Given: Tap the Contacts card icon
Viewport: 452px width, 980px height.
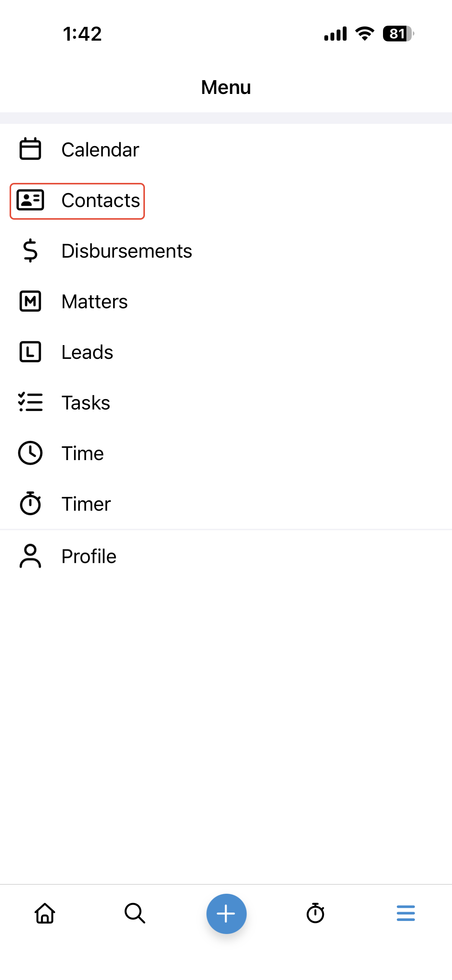Looking at the screenshot, I should tap(30, 200).
